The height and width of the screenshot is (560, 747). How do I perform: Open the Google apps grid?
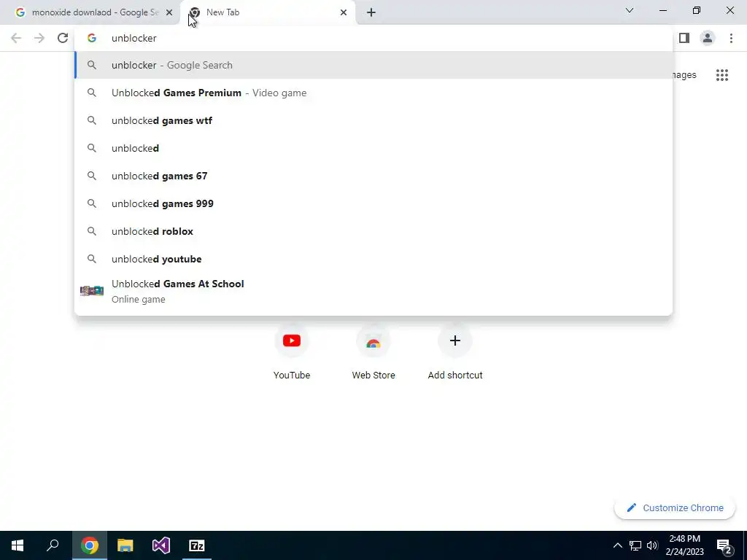[x=721, y=75]
